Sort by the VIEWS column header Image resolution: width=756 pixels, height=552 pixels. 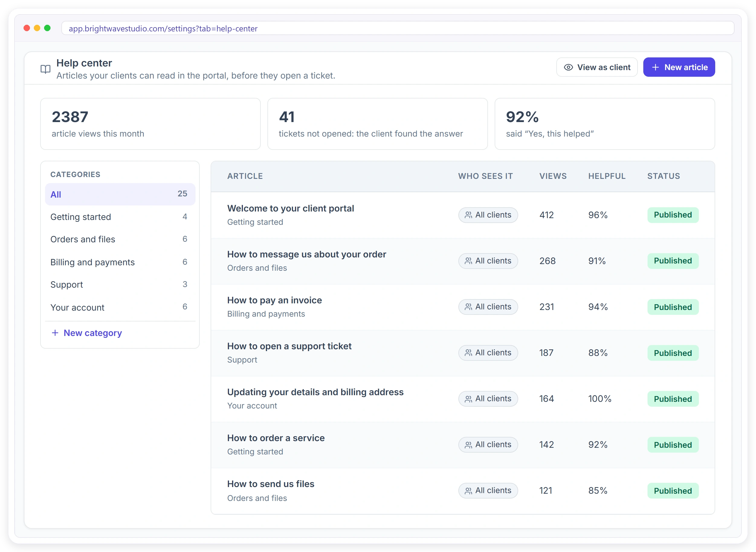click(x=553, y=176)
